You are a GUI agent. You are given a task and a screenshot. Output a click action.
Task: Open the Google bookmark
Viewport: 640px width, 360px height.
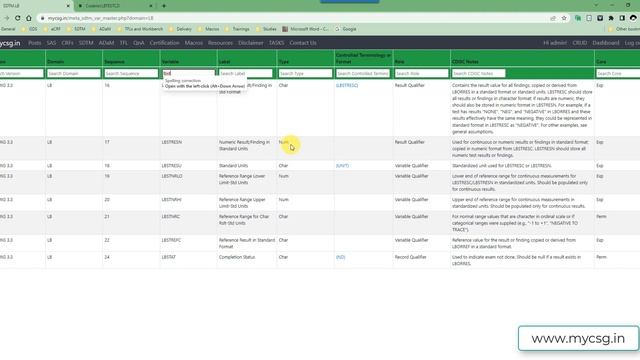(x=346, y=29)
